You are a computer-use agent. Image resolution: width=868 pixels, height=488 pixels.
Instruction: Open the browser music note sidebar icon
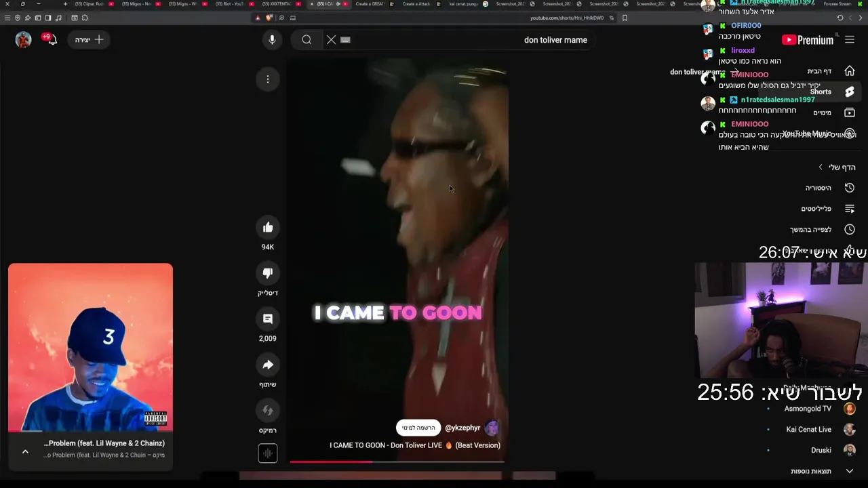58,18
